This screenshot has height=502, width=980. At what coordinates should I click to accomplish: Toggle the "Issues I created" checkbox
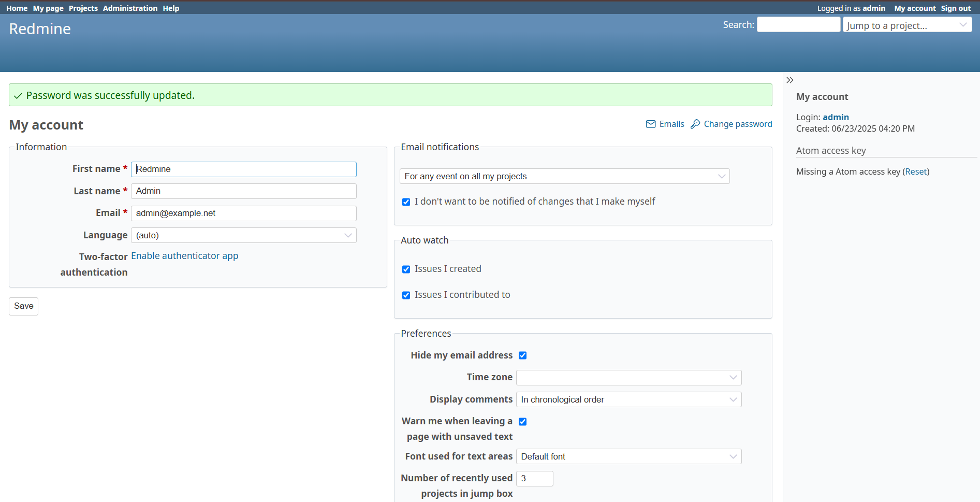[406, 269]
